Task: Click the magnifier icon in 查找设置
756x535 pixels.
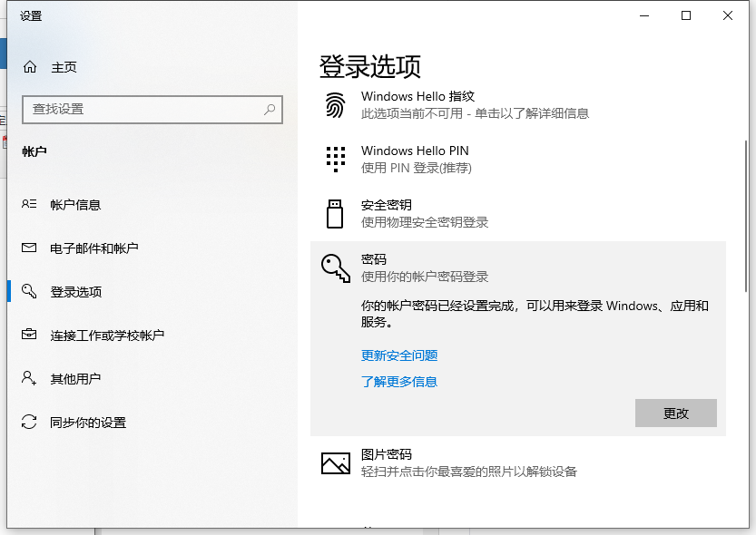Action: [x=269, y=110]
